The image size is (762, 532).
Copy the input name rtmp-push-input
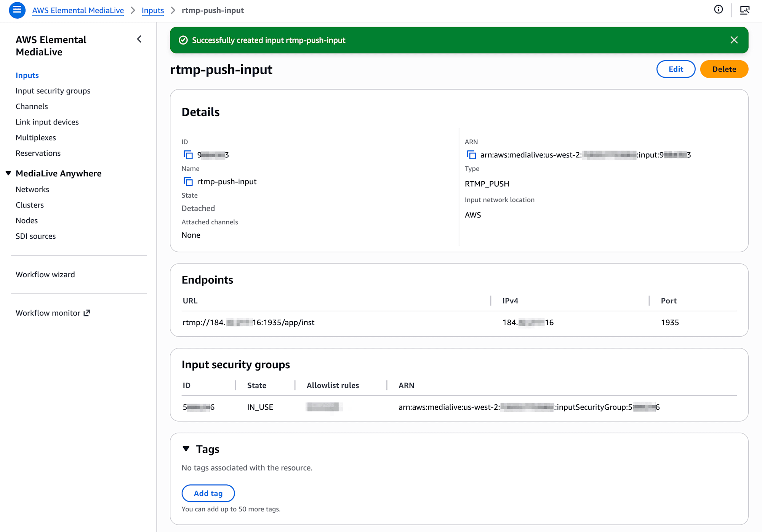(x=188, y=182)
